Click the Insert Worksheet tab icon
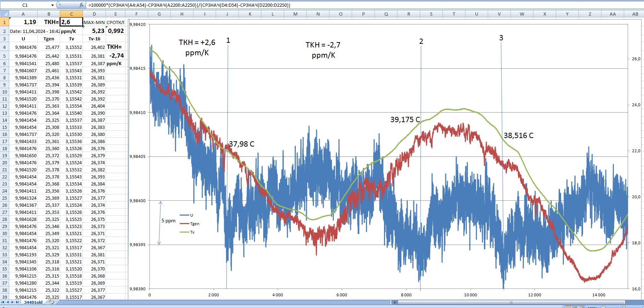The height and width of the screenshot is (308, 644). point(52,302)
